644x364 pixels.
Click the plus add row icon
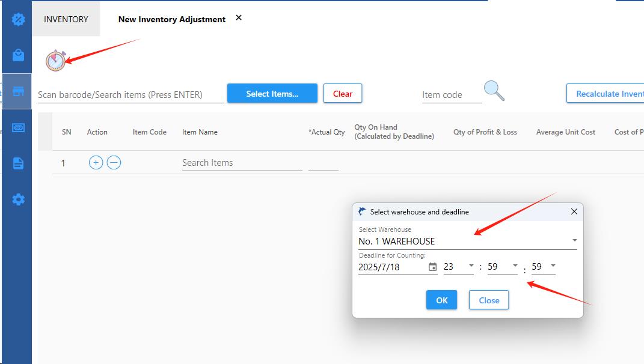tap(96, 162)
